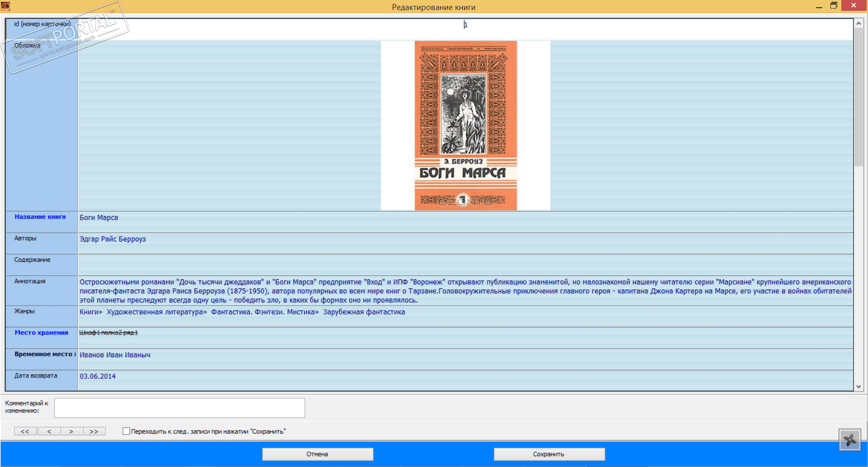Click the Сохранить button
This screenshot has width=868, height=467.
(x=549, y=454)
